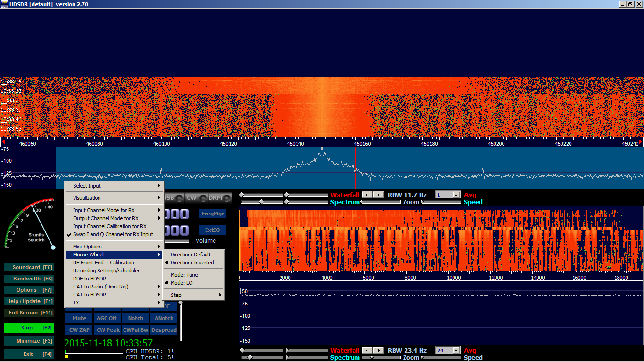Set mouse wheel Mode: LO

[194, 283]
